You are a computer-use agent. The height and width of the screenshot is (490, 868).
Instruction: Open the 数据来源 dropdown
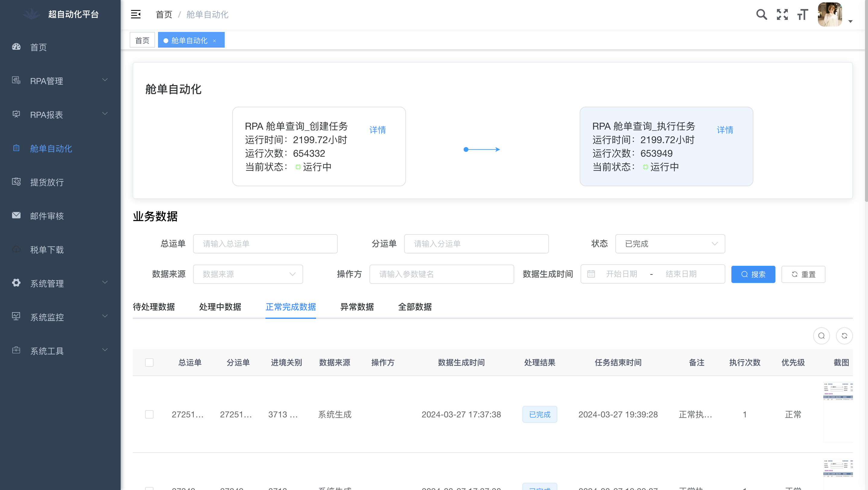click(x=248, y=274)
